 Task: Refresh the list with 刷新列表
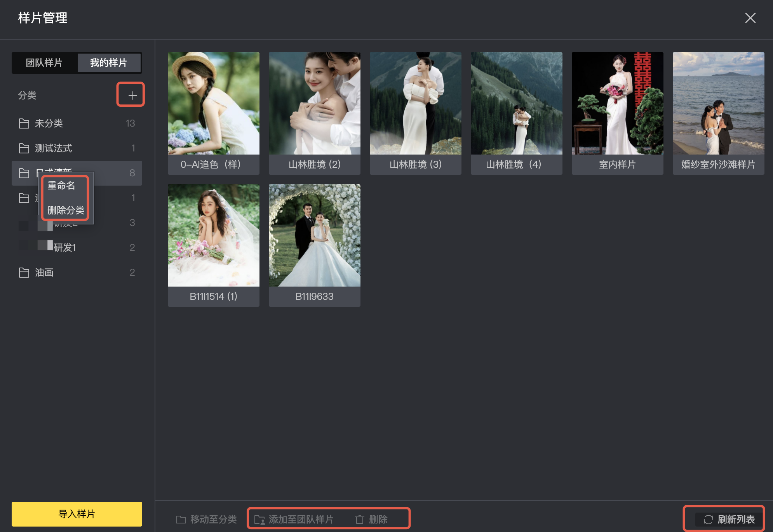click(729, 519)
